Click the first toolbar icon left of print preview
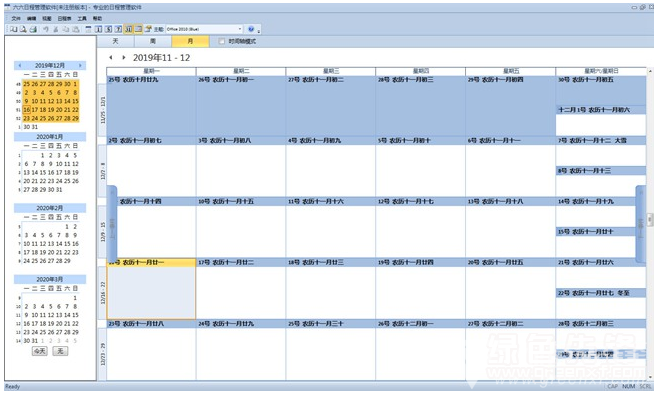Viewport: 656px width, 393px height. (13, 29)
